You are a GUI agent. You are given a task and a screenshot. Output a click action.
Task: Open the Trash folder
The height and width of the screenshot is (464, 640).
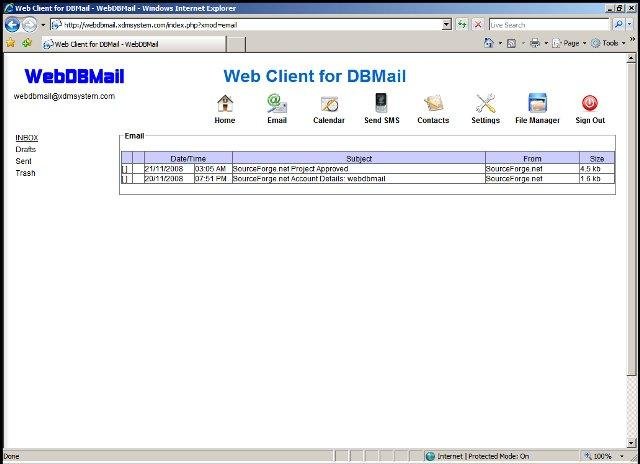[25, 173]
